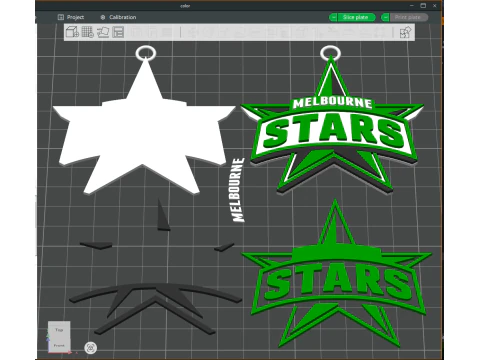Screen dimensions: 480x360
Task: Switch to the Project tab
Action: [71, 17]
